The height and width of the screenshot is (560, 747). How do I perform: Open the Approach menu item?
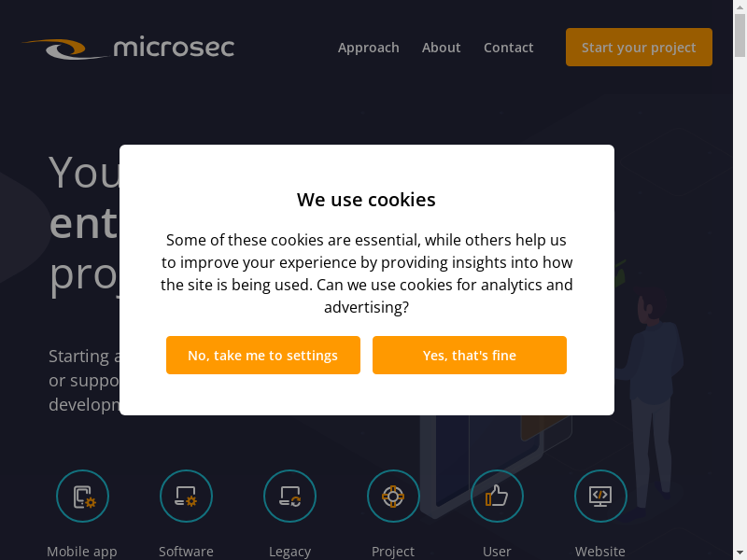point(368,48)
